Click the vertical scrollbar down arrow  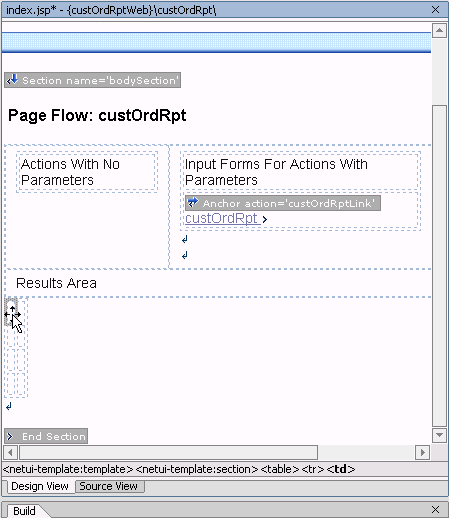tap(439, 435)
